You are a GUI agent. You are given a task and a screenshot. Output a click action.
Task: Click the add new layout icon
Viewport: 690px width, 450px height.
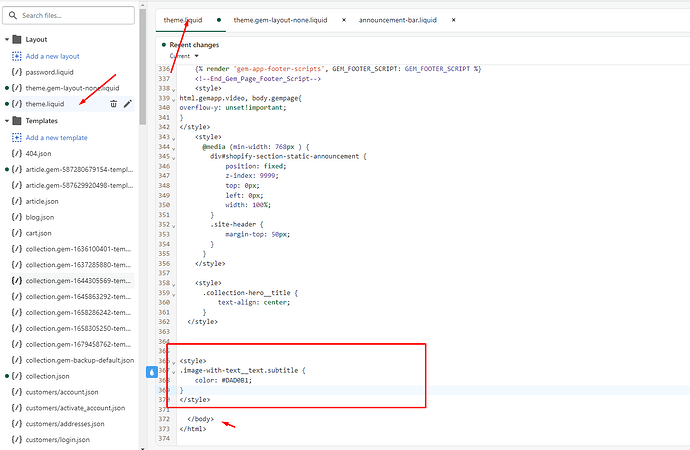[x=16, y=56]
